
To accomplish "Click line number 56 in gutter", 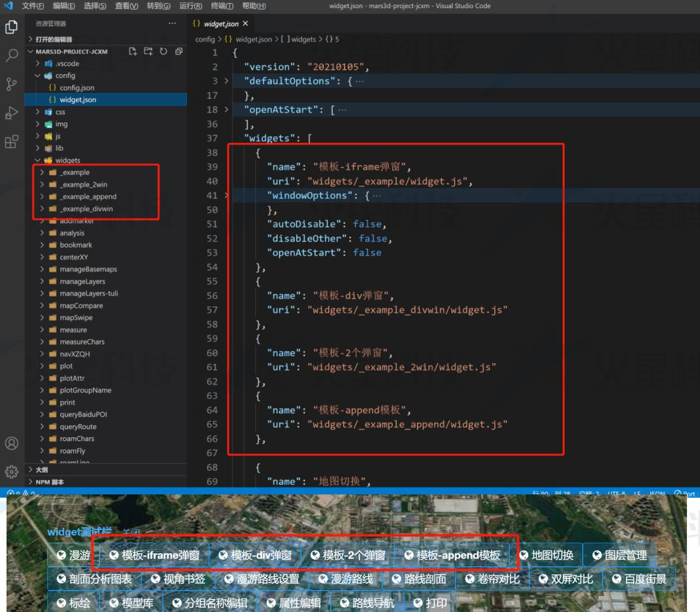I will click(212, 296).
